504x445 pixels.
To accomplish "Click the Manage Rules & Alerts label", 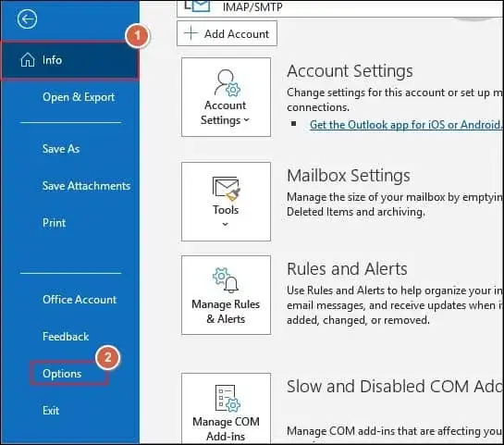I will coord(226,312).
